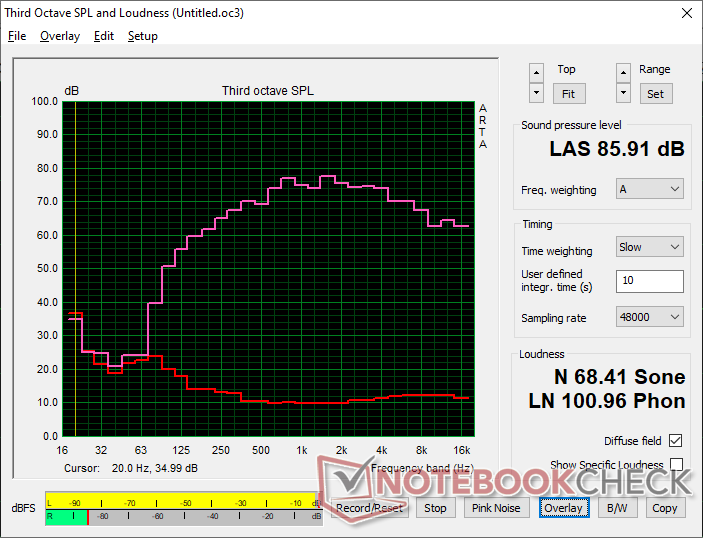The width and height of the screenshot is (703, 538).
Task: Open the Setup menu
Action: (143, 36)
